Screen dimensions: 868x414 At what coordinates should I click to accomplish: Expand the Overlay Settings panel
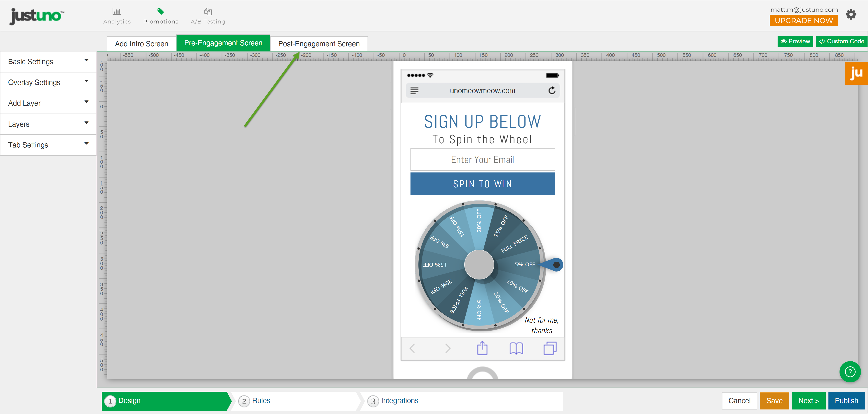tap(48, 82)
